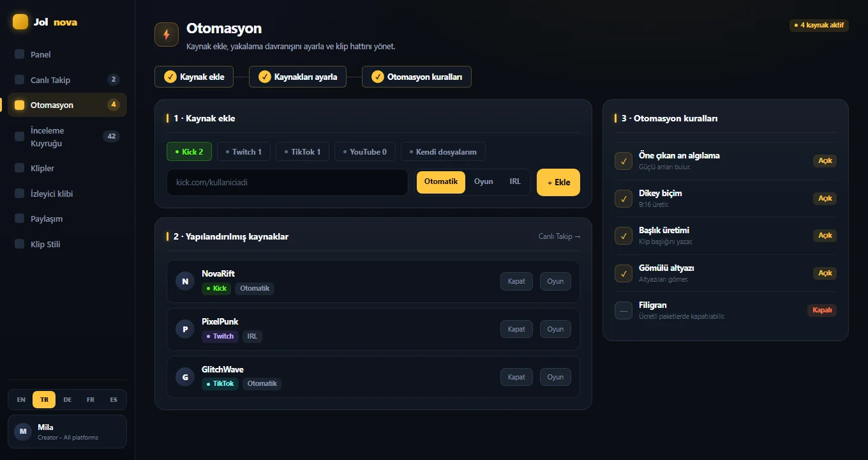
Task: Click the Klip Stili sidebar icon
Action: coord(20,244)
